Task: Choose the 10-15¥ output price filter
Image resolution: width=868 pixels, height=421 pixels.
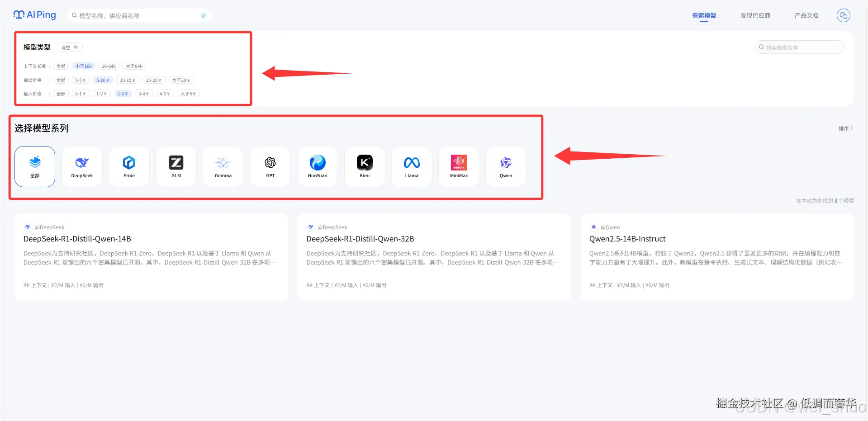Action: (x=128, y=80)
